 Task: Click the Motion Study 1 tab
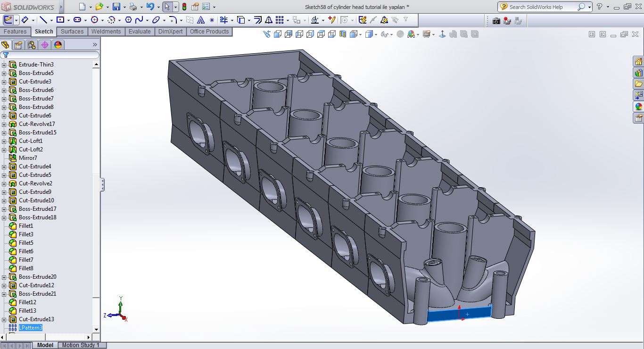81,345
